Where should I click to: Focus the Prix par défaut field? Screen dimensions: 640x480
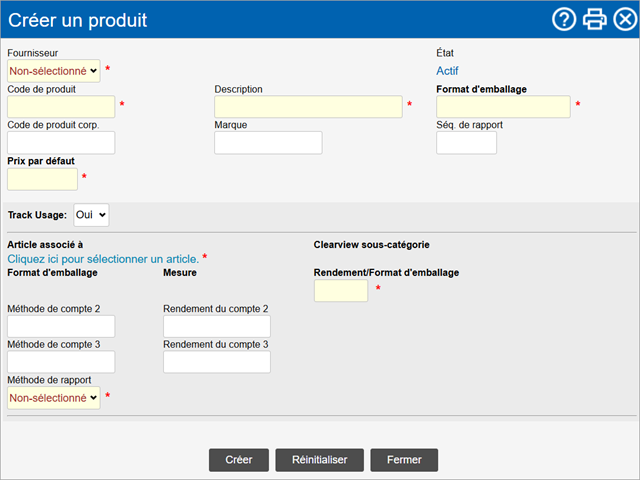click(x=42, y=179)
